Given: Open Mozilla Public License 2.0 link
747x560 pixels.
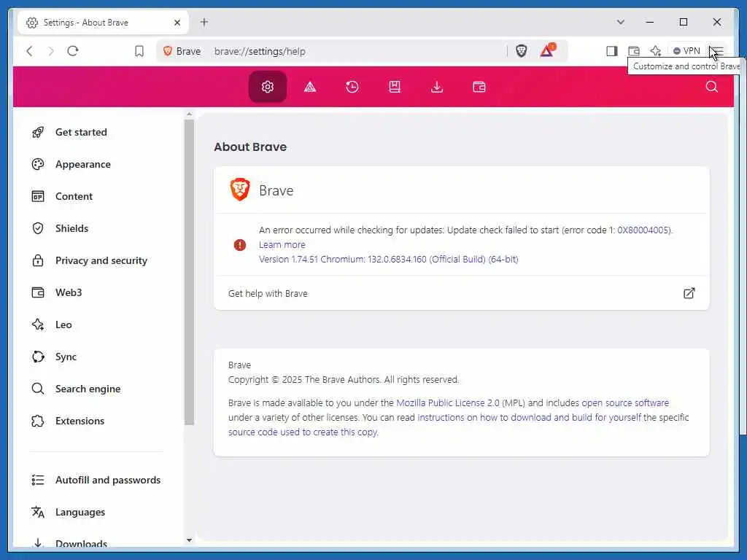Looking at the screenshot, I should tap(448, 402).
